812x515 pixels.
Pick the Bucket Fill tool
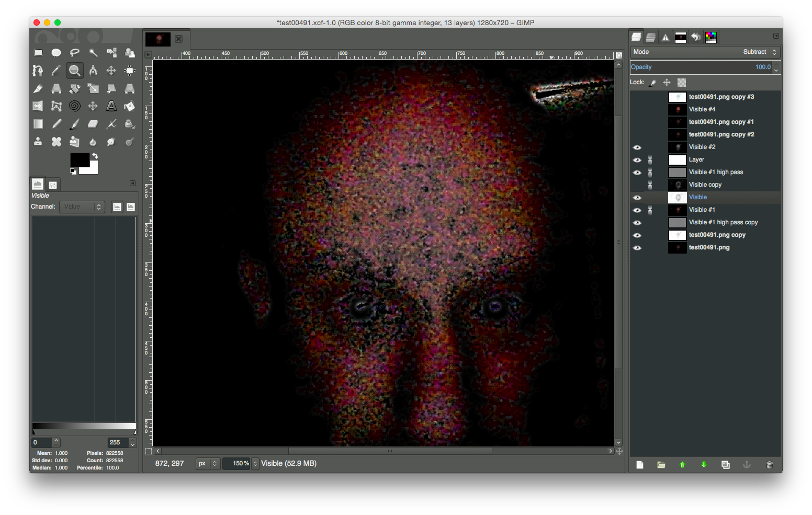coord(130,106)
